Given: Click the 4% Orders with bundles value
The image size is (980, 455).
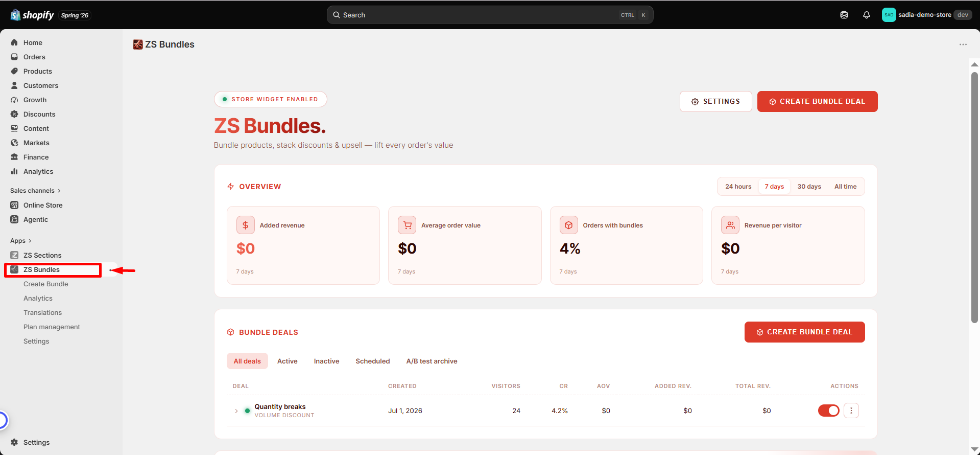Looking at the screenshot, I should coord(570,248).
